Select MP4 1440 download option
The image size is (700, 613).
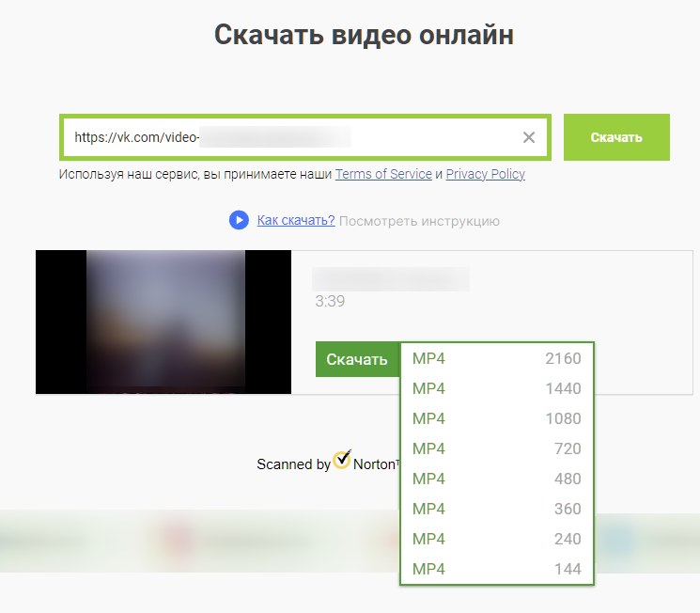click(497, 388)
